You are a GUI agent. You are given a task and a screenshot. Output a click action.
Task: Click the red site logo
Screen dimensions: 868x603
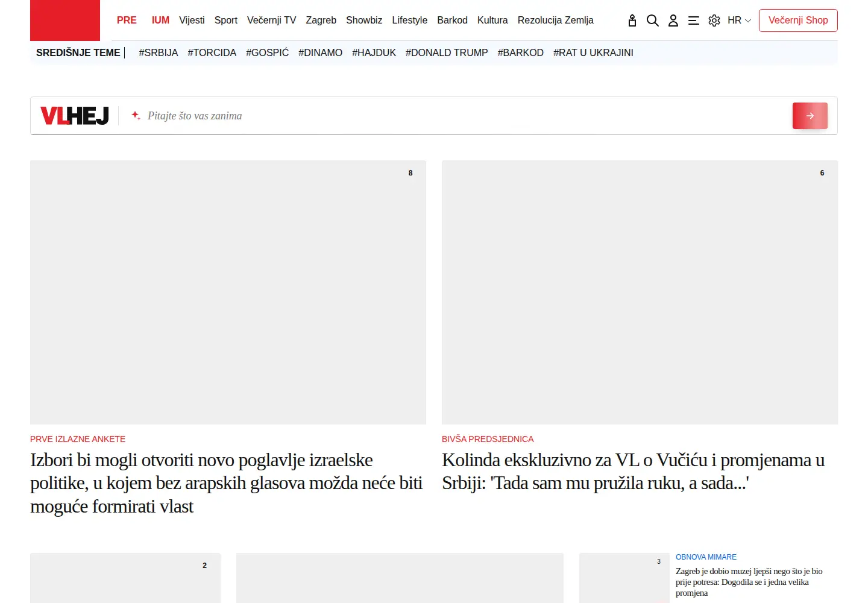pos(65,21)
